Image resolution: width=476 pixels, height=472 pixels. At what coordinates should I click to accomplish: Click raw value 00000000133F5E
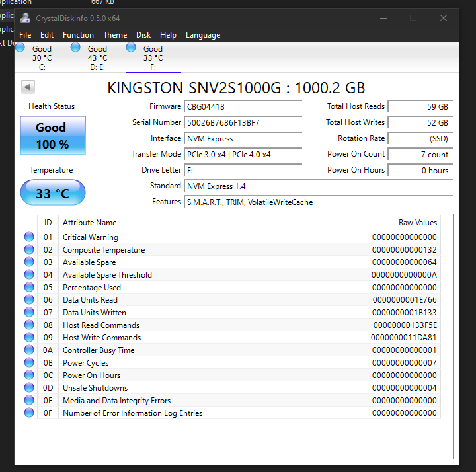[x=405, y=325]
